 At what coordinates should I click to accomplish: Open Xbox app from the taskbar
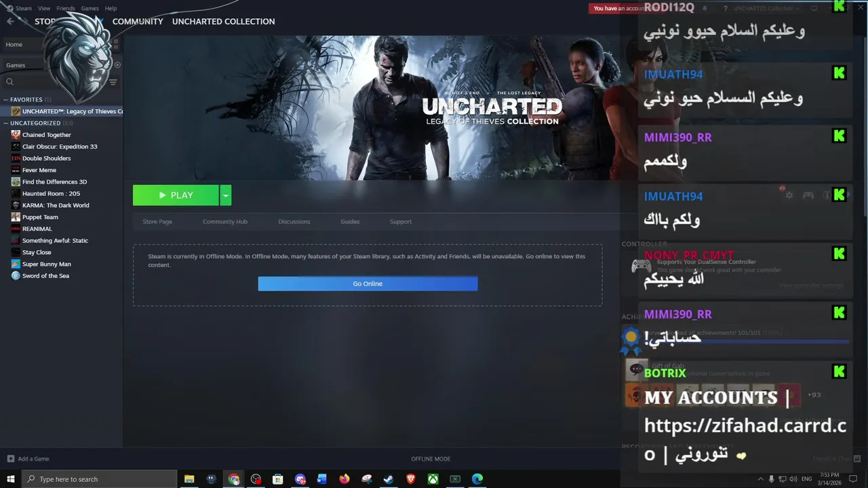(433, 479)
